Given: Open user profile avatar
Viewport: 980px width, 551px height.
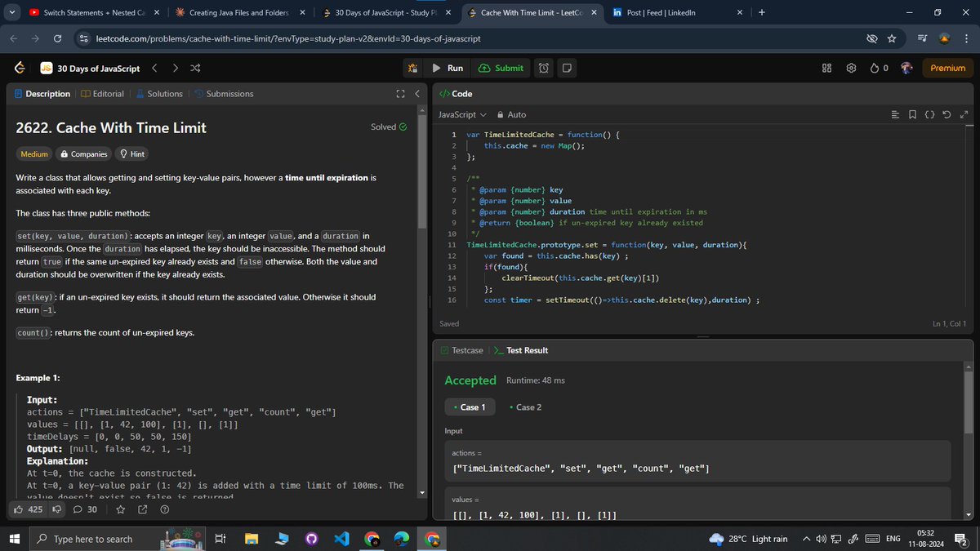Looking at the screenshot, I should click(x=906, y=69).
